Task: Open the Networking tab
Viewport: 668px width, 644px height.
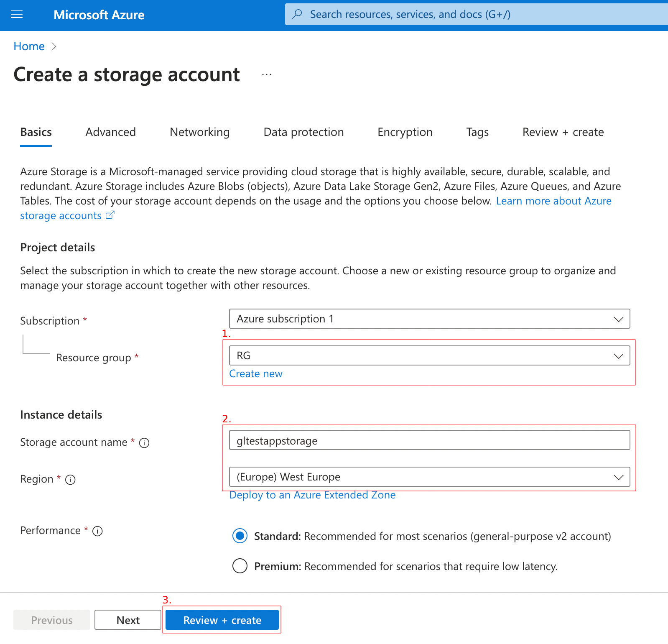Action: [200, 132]
